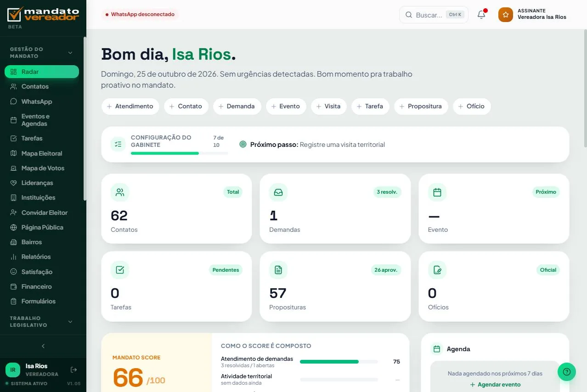Click the gabinete configuration progress bar
Image resolution: width=587 pixels, height=392 pixels.
(x=179, y=153)
